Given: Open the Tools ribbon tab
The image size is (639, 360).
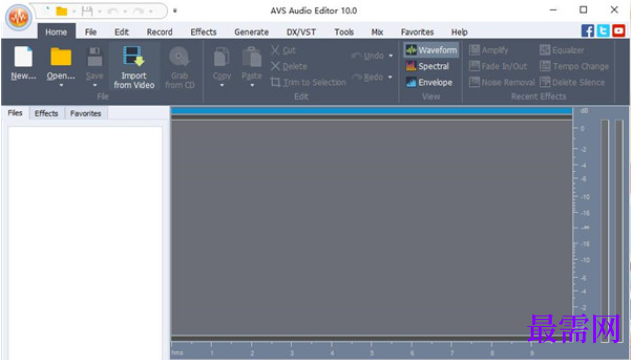Looking at the screenshot, I should coord(344,32).
